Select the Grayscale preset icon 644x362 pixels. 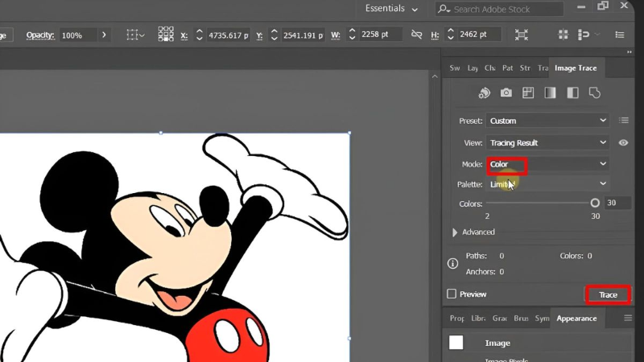[550, 93]
